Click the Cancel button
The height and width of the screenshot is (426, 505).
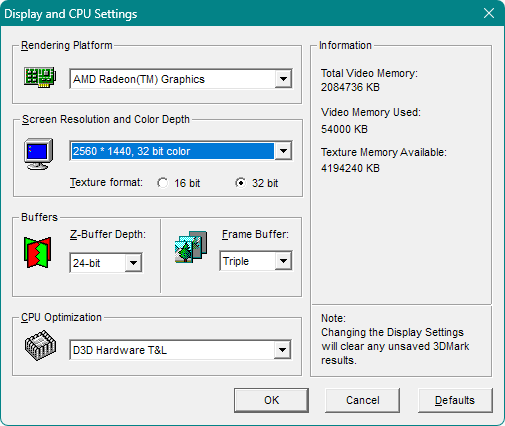[362, 400]
